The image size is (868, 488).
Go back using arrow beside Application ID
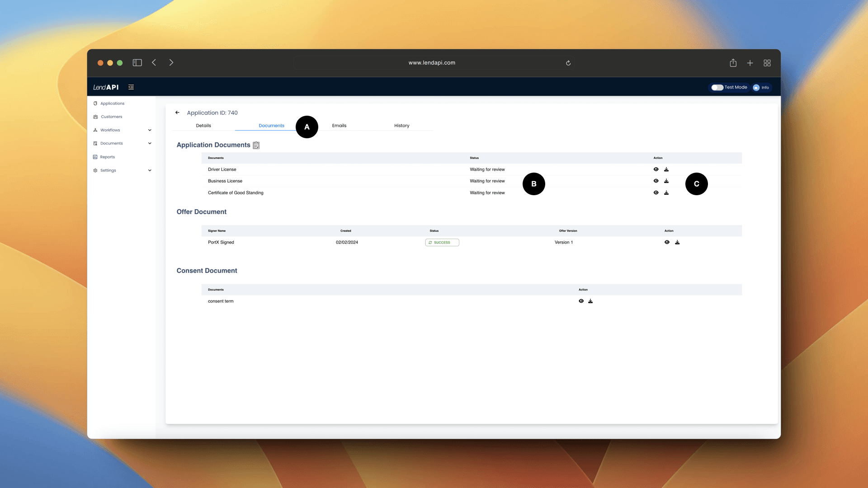click(177, 113)
